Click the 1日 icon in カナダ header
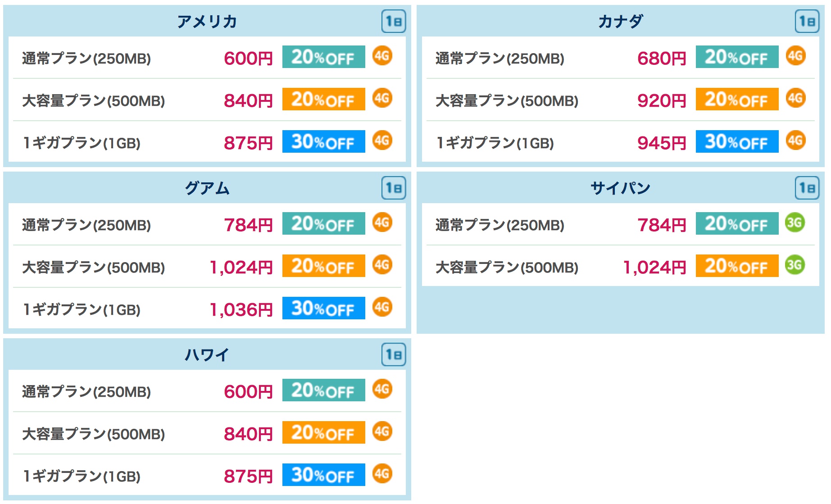 click(x=807, y=21)
